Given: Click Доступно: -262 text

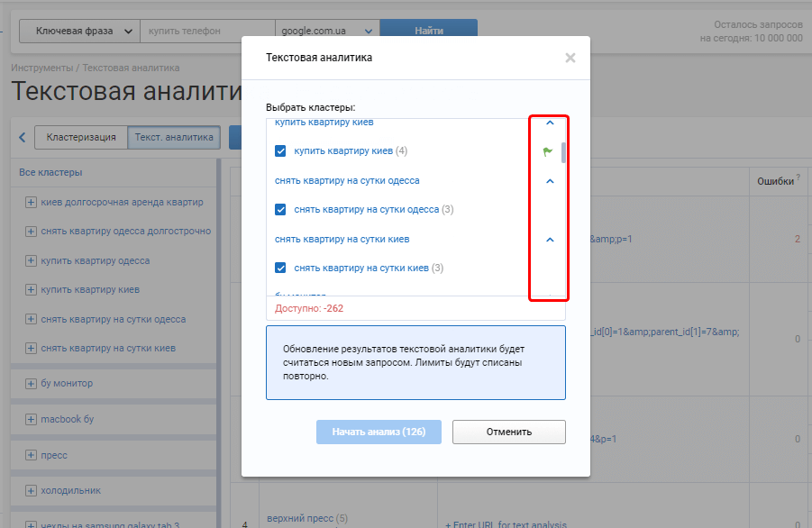Looking at the screenshot, I should 309,308.
